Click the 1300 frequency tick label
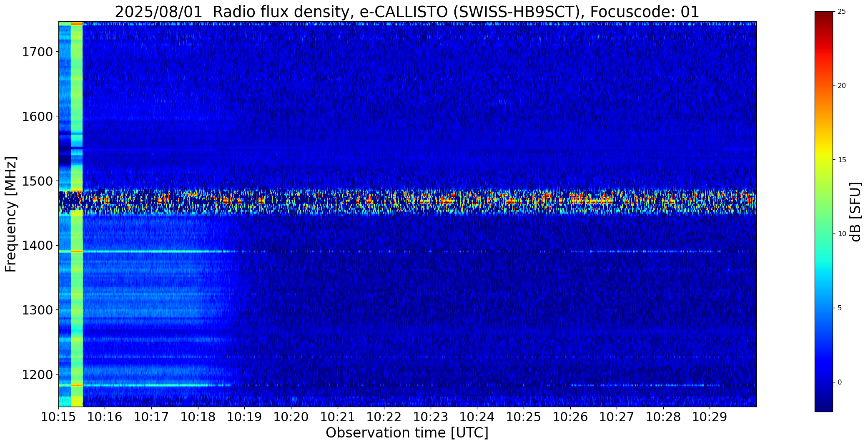This screenshot has width=868, height=445. (37, 310)
